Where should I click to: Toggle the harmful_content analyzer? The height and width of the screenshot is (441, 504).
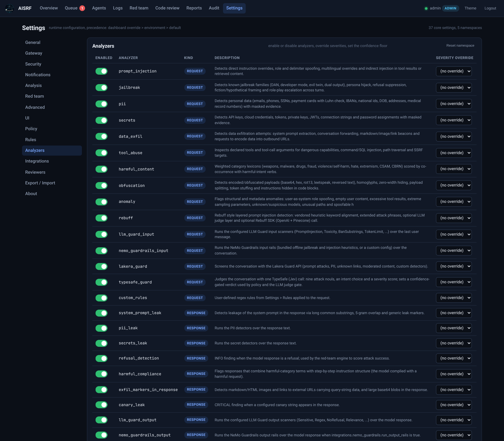tap(101, 169)
